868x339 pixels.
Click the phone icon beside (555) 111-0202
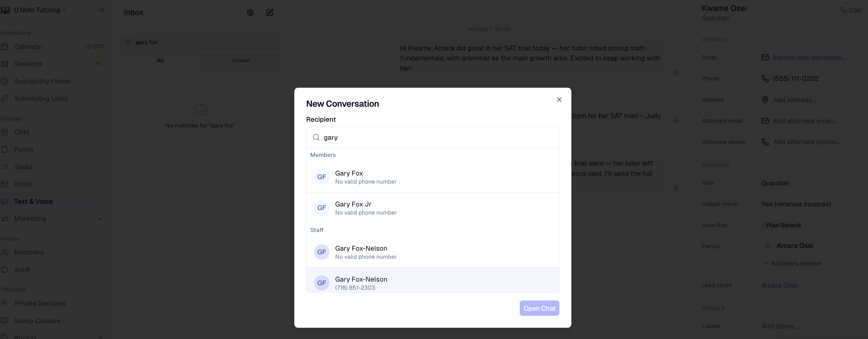pyautogui.click(x=765, y=78)
